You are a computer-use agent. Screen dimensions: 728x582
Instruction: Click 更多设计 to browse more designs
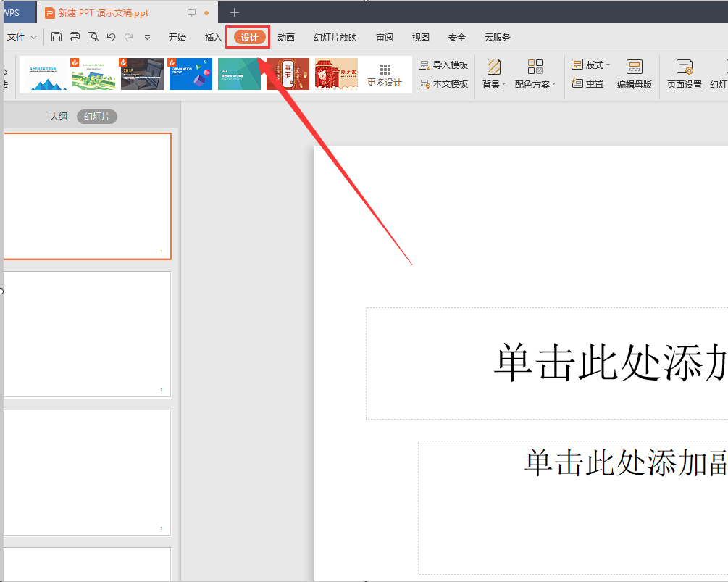(385, 73)
